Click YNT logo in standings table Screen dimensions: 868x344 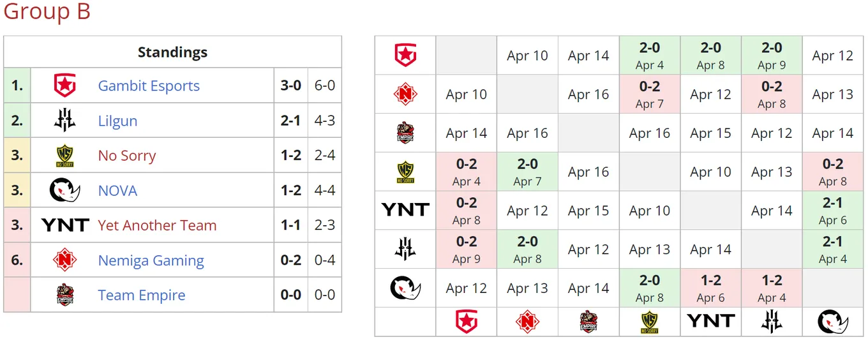[64, 225]
